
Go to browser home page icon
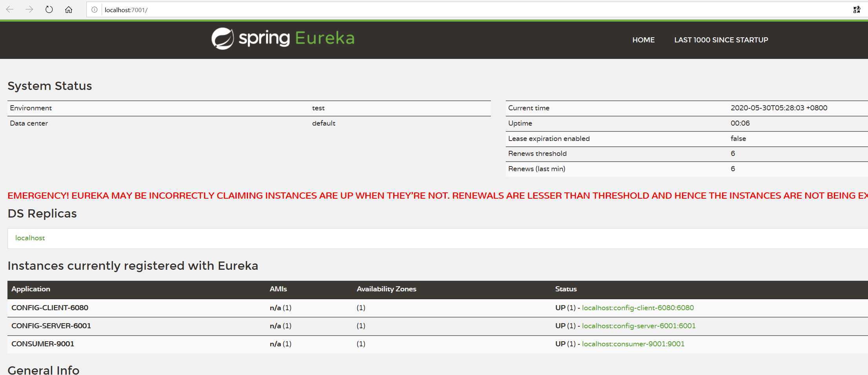coord(69,9)
